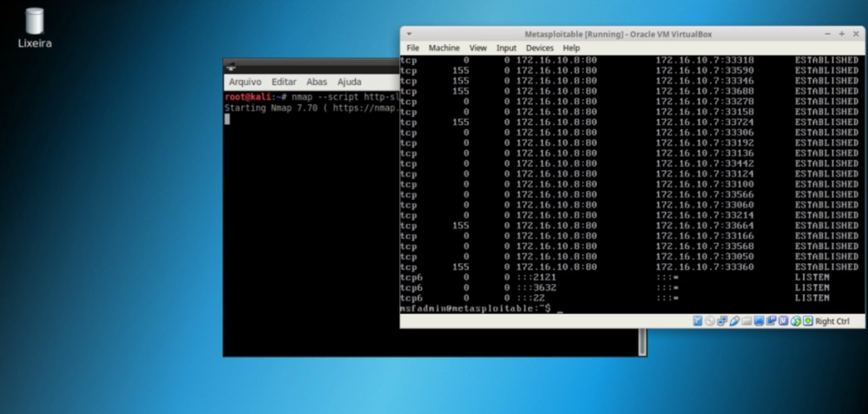868x414 pixels.
Task: Open the Arquivo menu in the terminal
Action: pyautogui.click(x=245, y=82)
